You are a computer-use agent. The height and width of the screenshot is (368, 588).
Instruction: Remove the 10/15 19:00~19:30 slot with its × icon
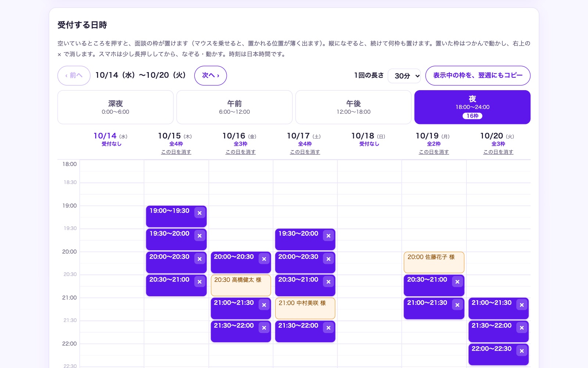click(x=200, y=213)
